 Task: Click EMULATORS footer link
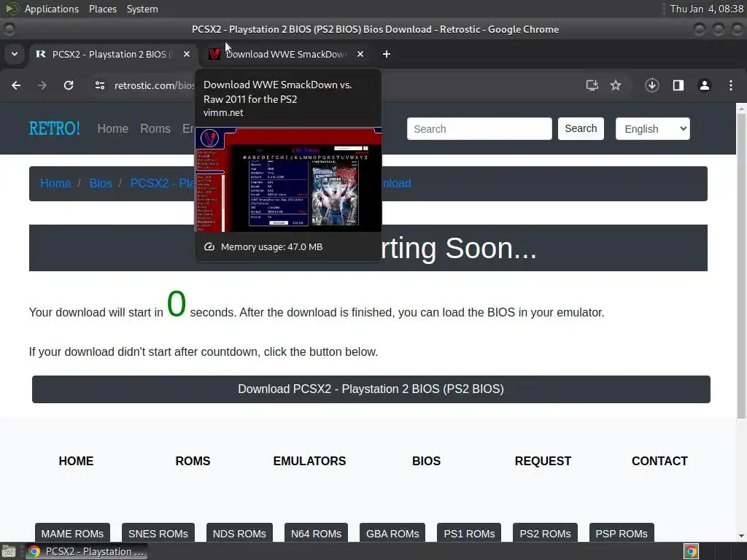point(309,461)
